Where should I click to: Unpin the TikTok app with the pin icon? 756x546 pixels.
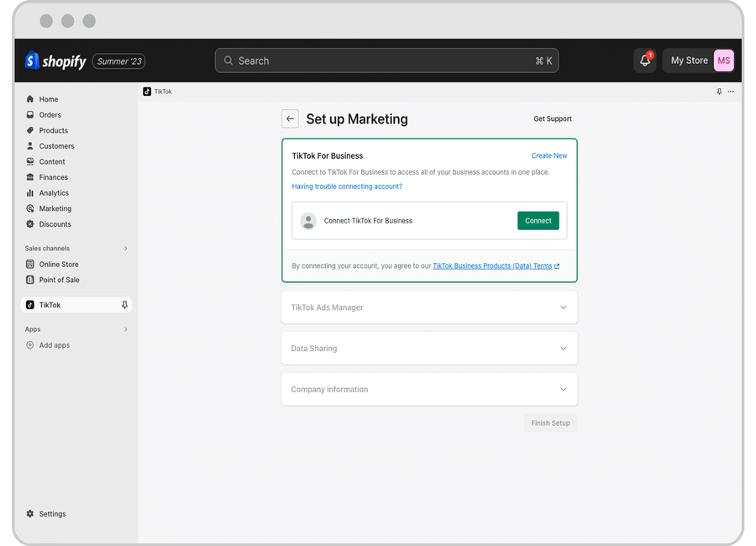(x=124, y=305)
